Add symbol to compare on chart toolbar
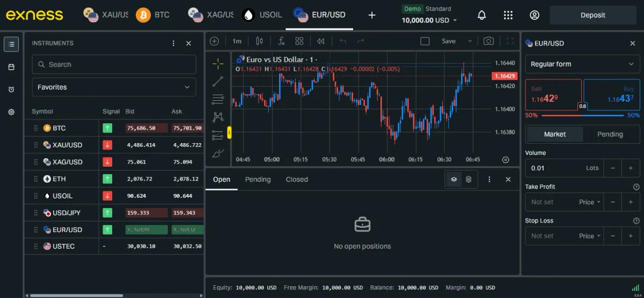The width and height of the screenshot is (644, 298). tap(215, 41)
